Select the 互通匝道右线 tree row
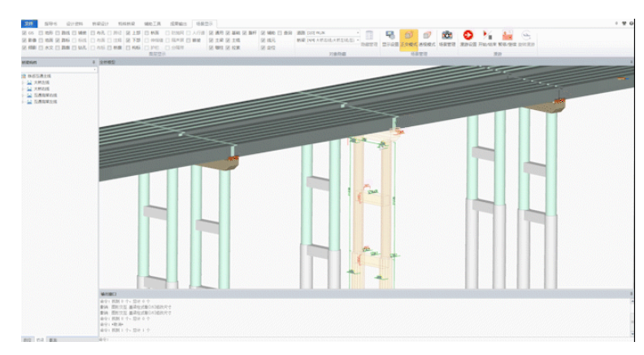 coord(46,95)
